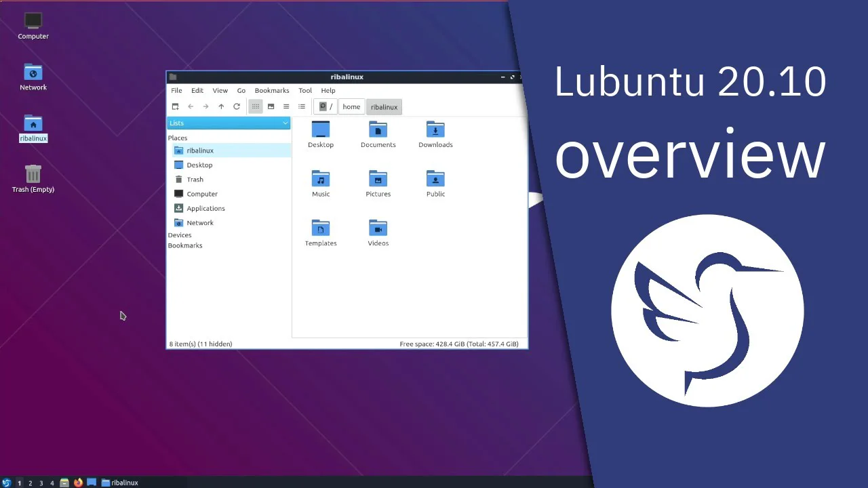The image size is (868, 488).
Task: Click the '8 item(s) (11 hidden)' status text
Action: click(200, 344)
